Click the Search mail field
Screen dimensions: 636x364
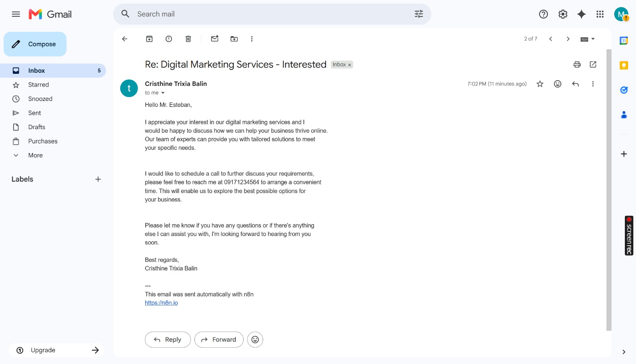point(272,14)
